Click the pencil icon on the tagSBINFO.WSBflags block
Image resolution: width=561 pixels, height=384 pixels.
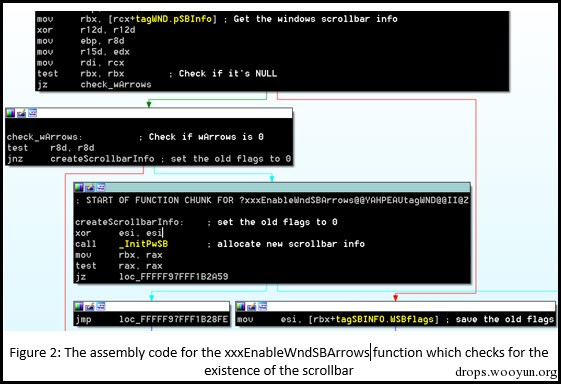252,306
